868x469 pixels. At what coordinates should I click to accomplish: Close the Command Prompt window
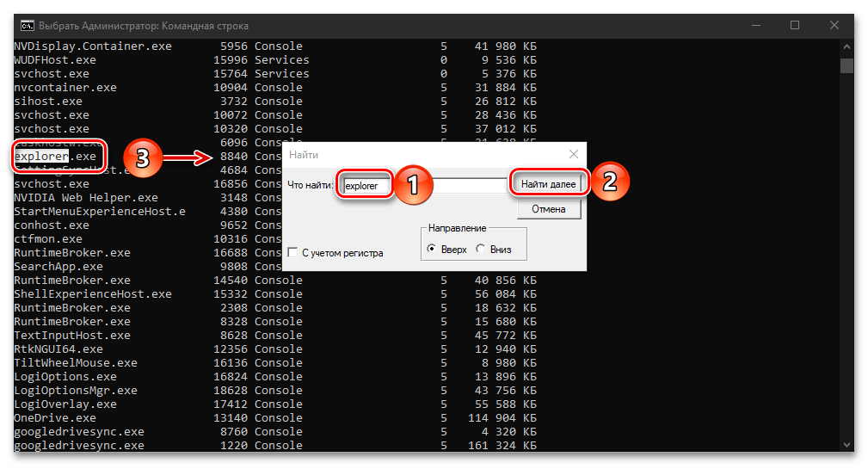point(834,25)
